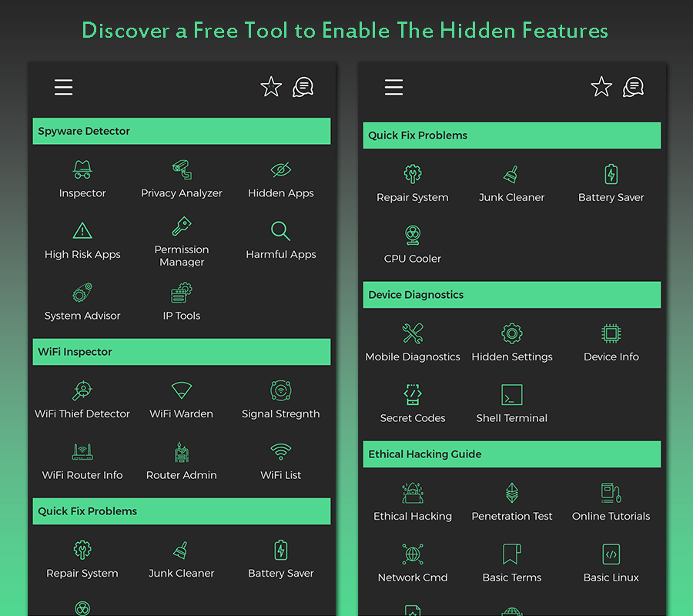The width and height of the screenshot is (693, 616).
Task: Open Penetration Test
Action: pyautogui.click(x=512, y=503)
